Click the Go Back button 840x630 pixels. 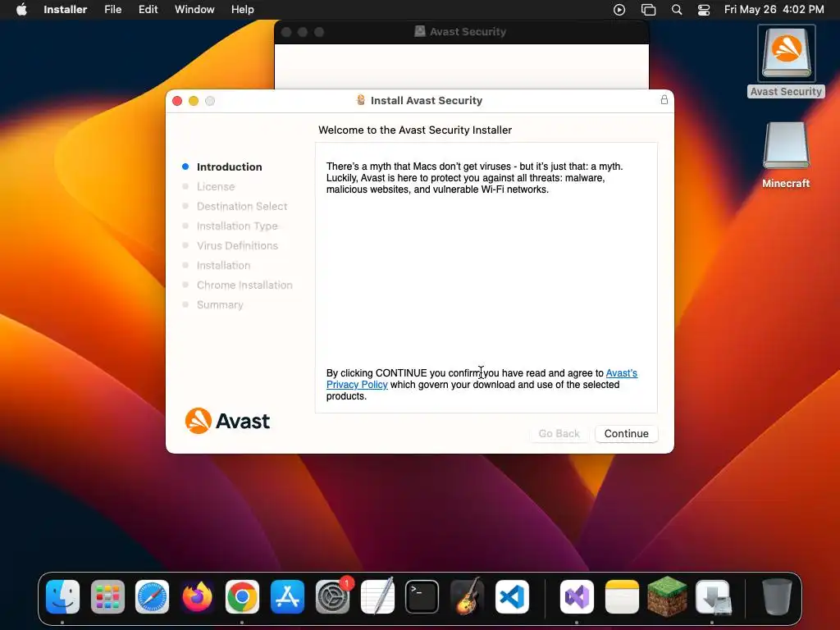[x=559, y=433]
